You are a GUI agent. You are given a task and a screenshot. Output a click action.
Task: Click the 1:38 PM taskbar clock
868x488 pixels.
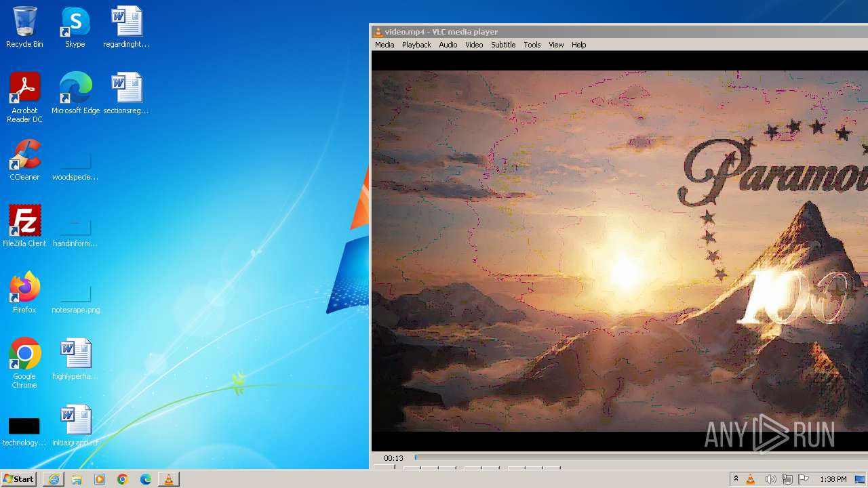(x=833, y=479)
